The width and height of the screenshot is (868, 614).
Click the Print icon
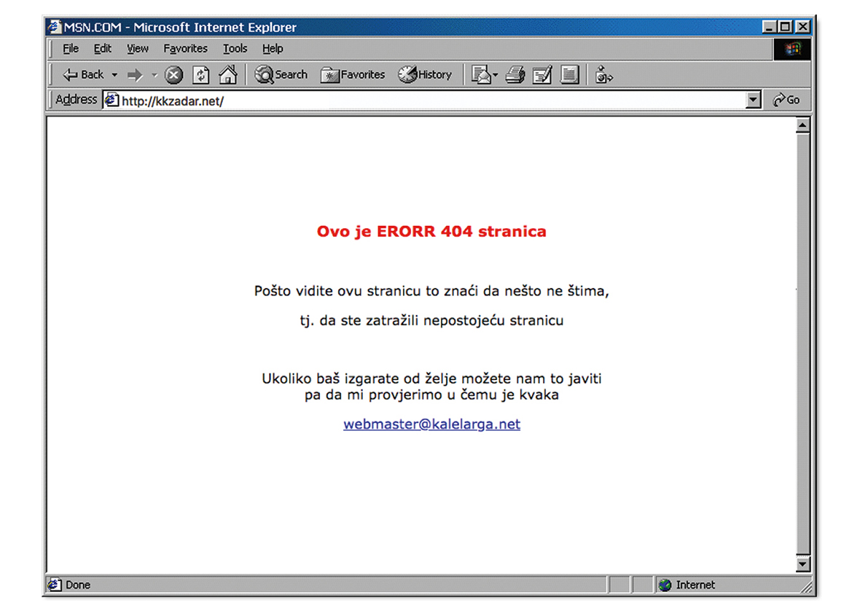point(515,74)
